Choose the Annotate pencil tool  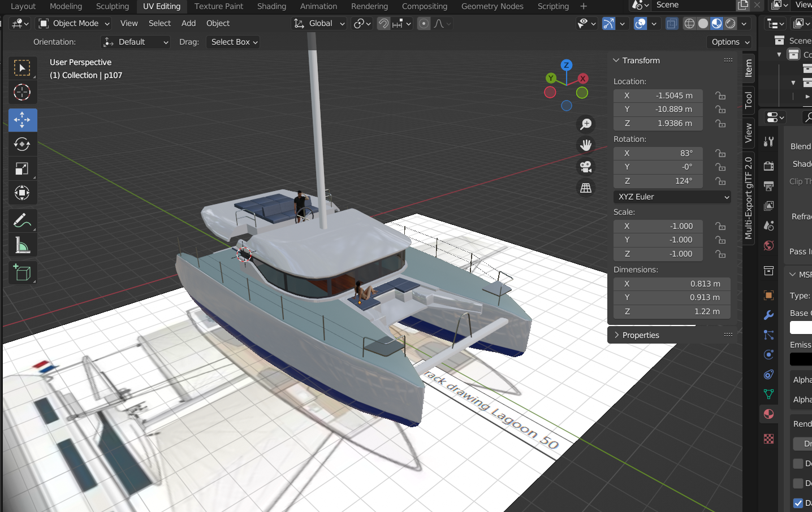pyautogui.click(x=23, y=220)
